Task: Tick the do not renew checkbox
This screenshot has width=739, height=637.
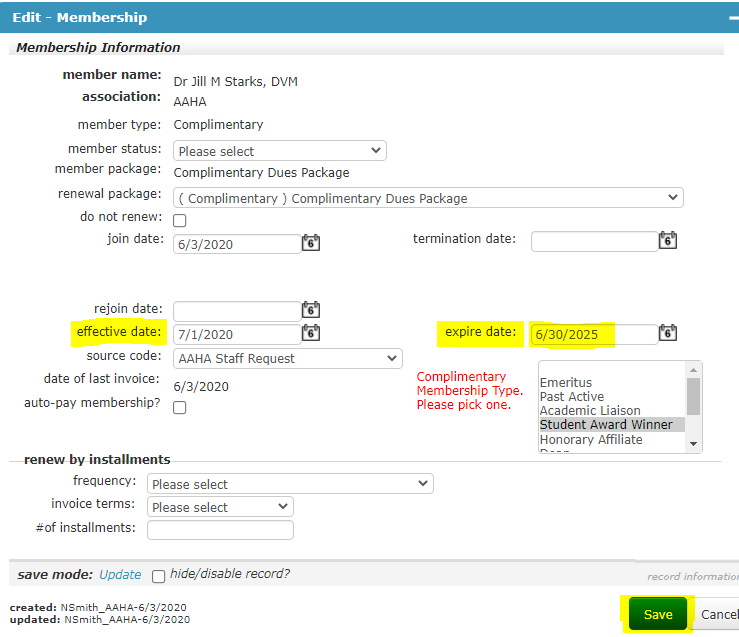Action: tap(180, 220)
